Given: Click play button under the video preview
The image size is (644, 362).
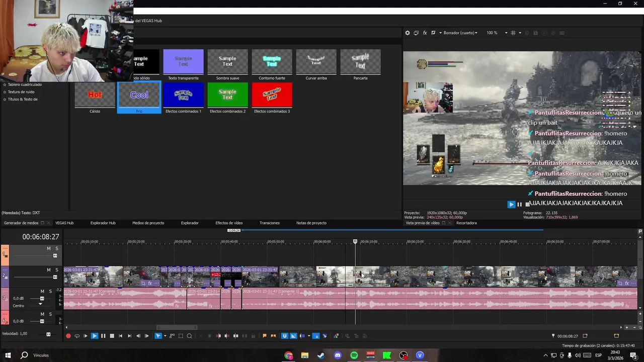Looking at the screenshot, I should [511, 204].
